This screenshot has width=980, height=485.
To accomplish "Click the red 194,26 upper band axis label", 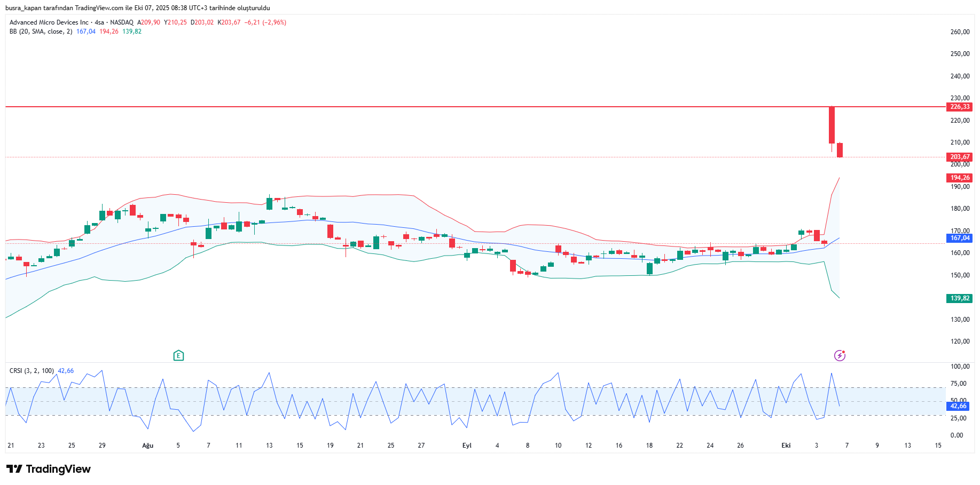I will (x=959, y=178).
